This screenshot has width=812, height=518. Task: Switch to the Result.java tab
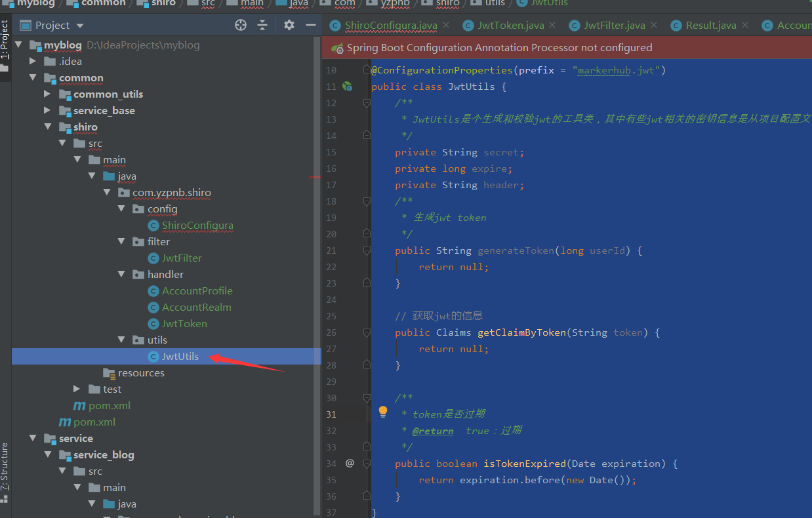pyautogui.click(x=712, y=25)
